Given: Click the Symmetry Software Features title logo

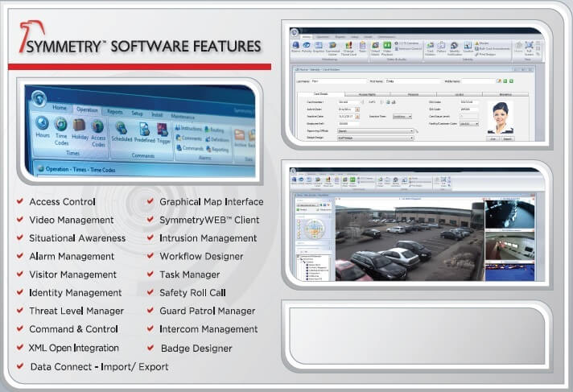Looking at the screenshot, I should click(140, 39).
